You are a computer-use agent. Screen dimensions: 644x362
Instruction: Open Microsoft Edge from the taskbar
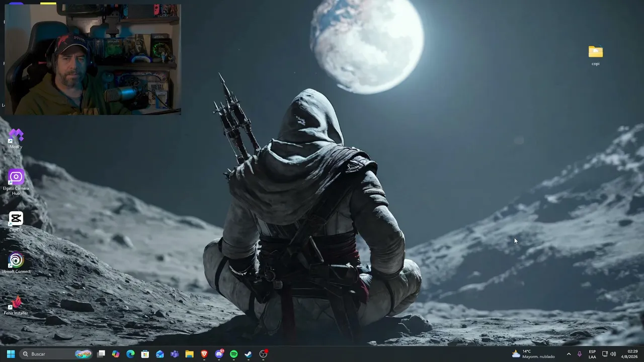(x=130, y=354)
